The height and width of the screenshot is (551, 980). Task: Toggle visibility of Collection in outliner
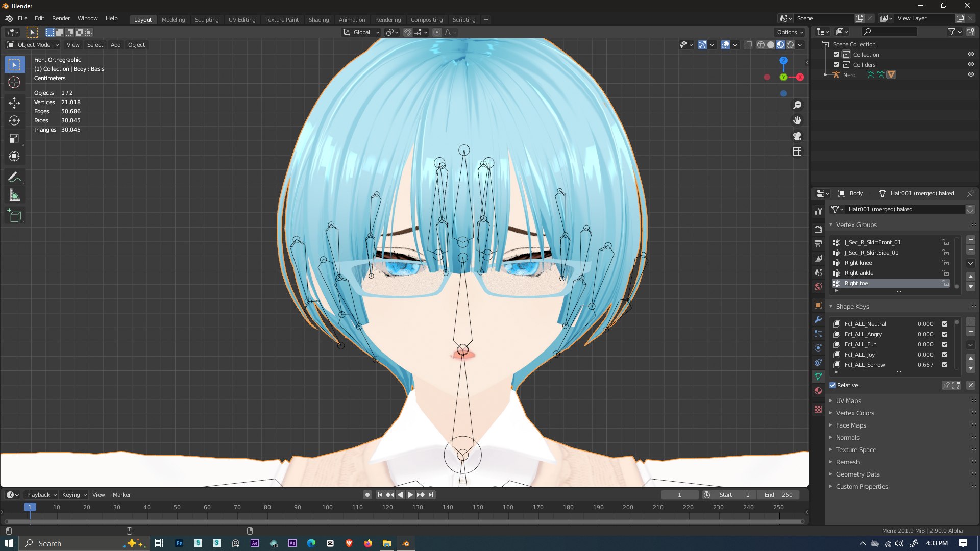[971, 54]
